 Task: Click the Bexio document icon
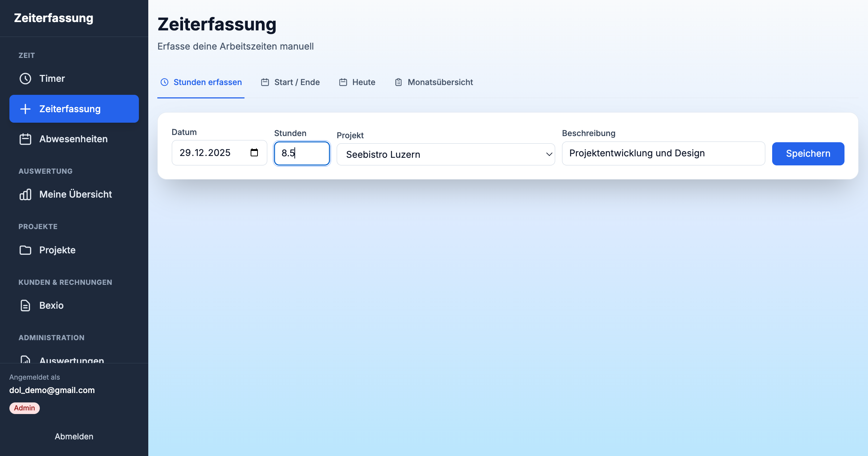click(x=25, y=305)
